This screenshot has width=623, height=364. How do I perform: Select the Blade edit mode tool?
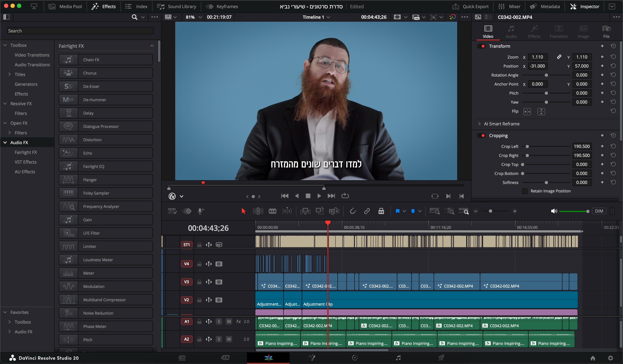(272, 211)
